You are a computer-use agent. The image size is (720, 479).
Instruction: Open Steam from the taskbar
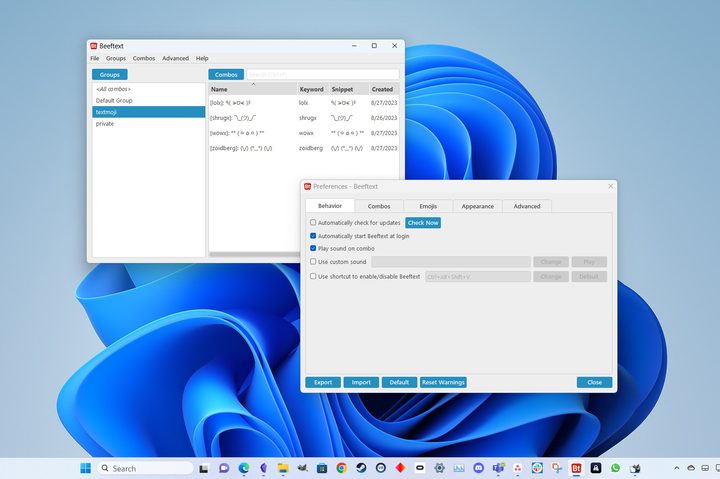click(361, 468)
